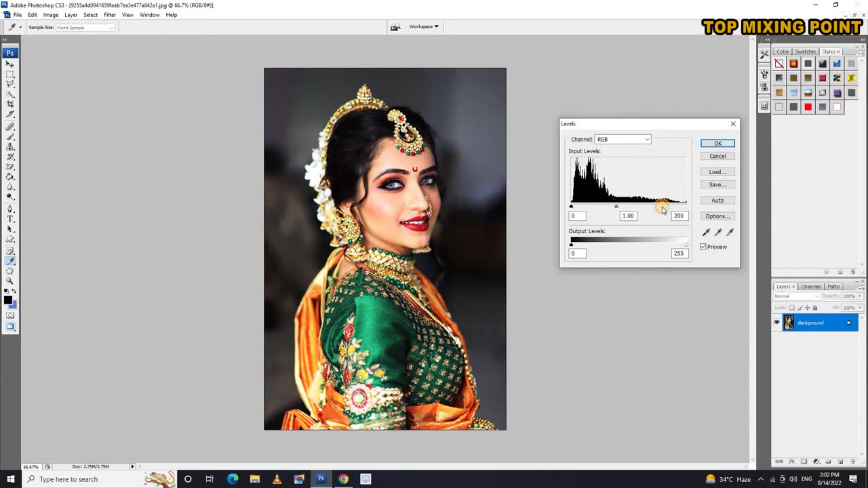The image size is (868, 488).
Task: Hide the Background layer eye icon
Action: [x=777, y=323]
